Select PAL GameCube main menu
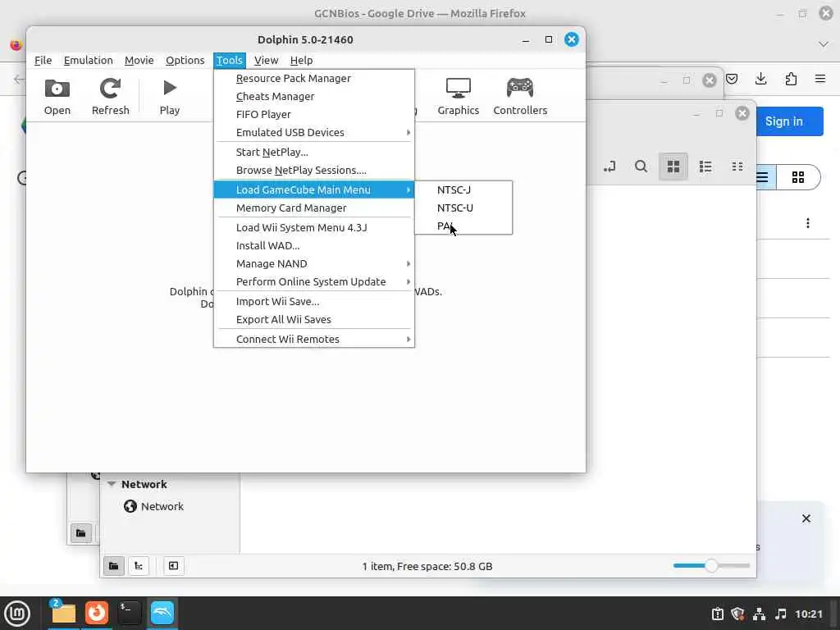Viewport: 840px width, 630px height. pos(463,226)
